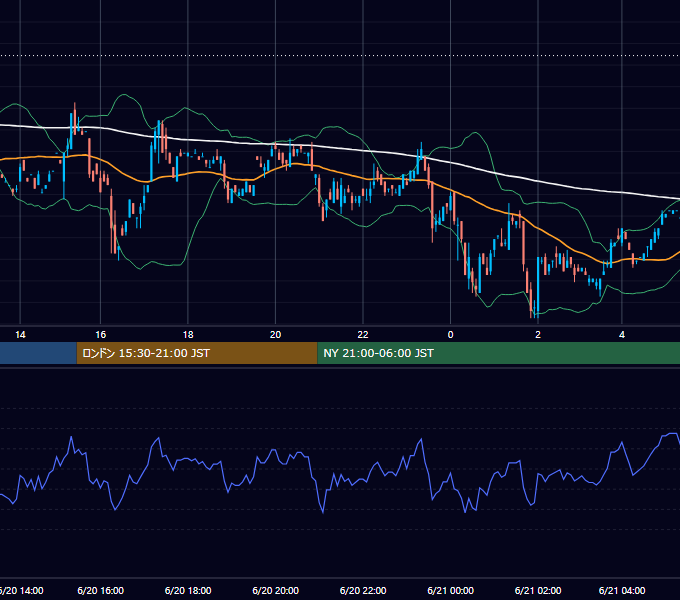This screenshot has width=680, height=600.
Task: Click the 22 hour axis label
Action: pos(363,335)
